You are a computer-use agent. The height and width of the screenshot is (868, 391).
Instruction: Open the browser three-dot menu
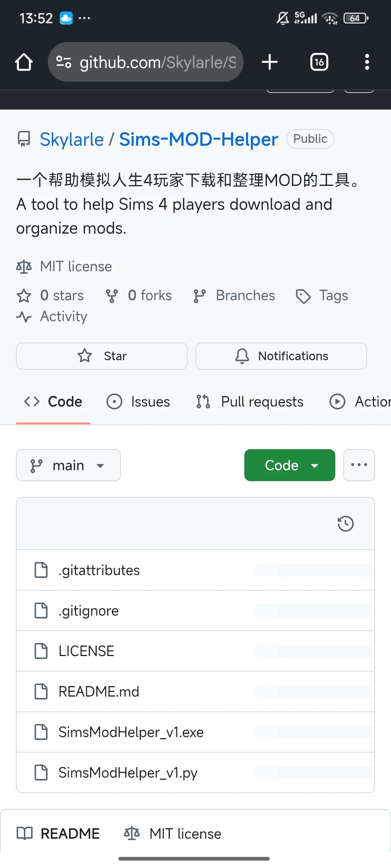pyautogui.click(x=367, y=62)
